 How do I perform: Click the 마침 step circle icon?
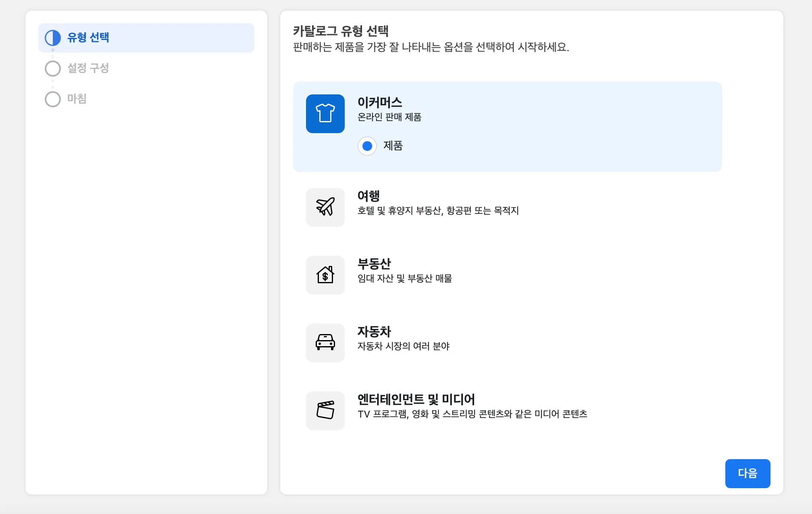tap(53, 99)
